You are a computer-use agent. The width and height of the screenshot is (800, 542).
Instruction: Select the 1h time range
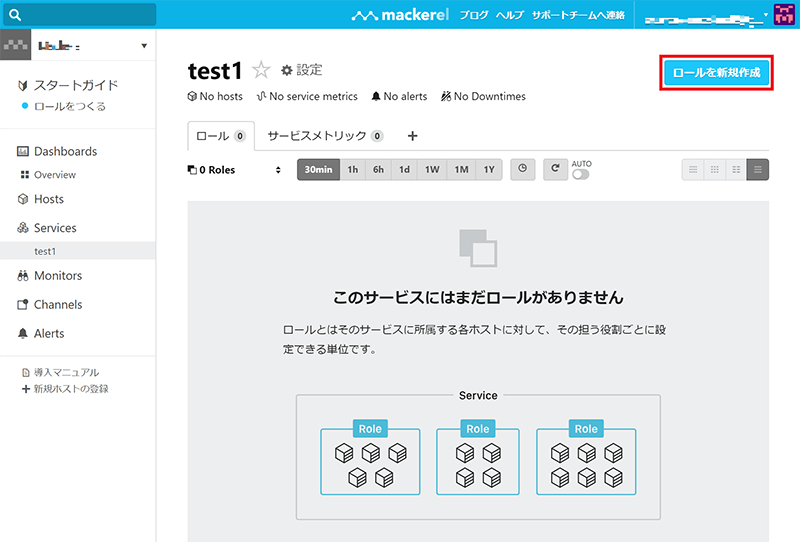tap(352, 169)
